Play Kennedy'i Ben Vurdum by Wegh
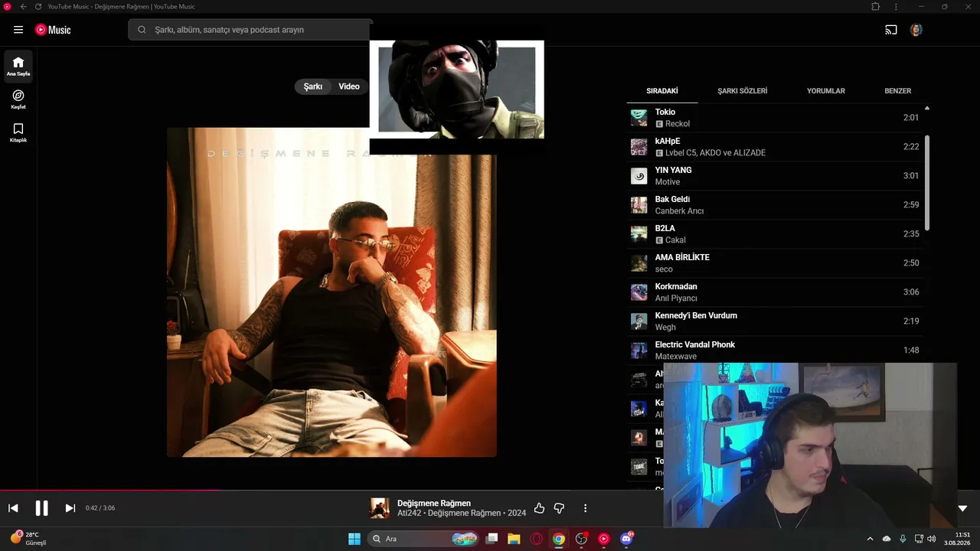This screenshot has height=551, width=980. coord(774,321)
